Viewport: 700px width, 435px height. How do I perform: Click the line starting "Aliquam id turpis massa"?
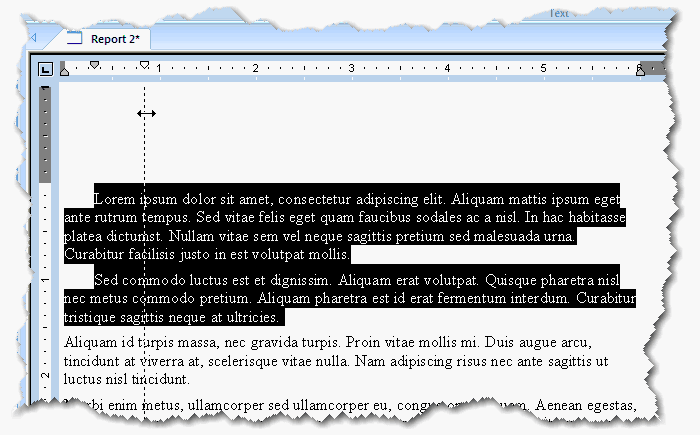coord(328,343)
